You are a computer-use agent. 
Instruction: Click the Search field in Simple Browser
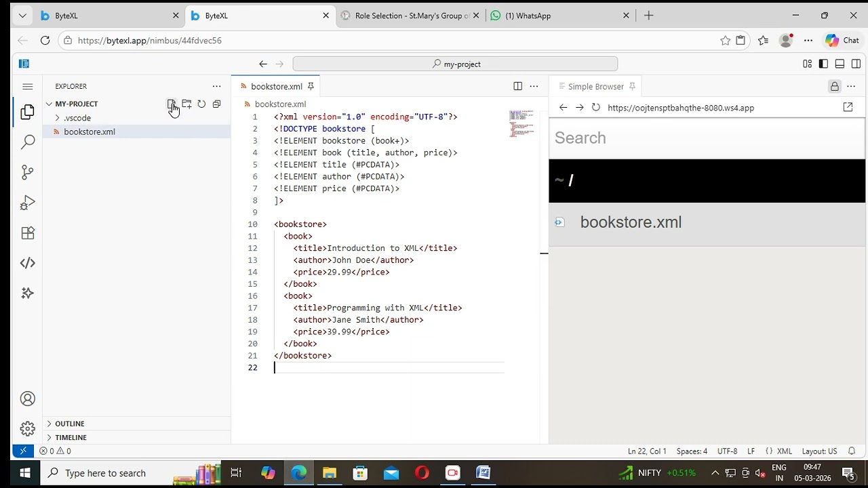707,138
